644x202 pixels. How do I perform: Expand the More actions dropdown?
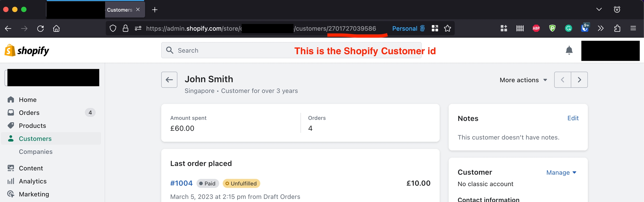point(523,80)
